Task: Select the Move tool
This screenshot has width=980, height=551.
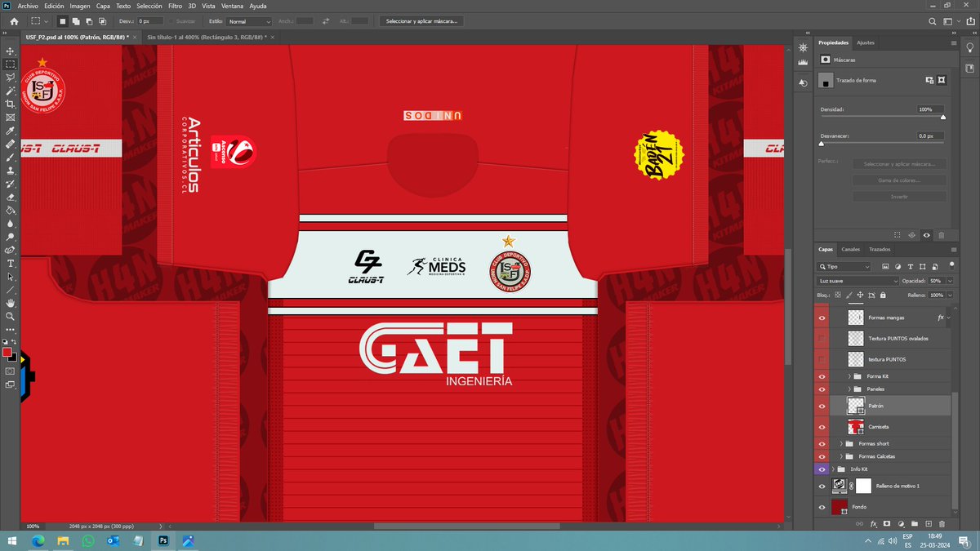Action: pos(10,51)
